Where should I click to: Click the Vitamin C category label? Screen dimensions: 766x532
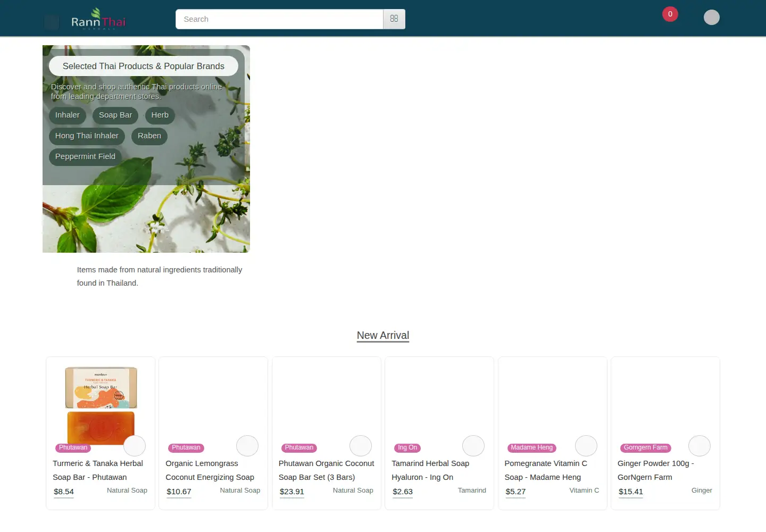coord(584,491)
